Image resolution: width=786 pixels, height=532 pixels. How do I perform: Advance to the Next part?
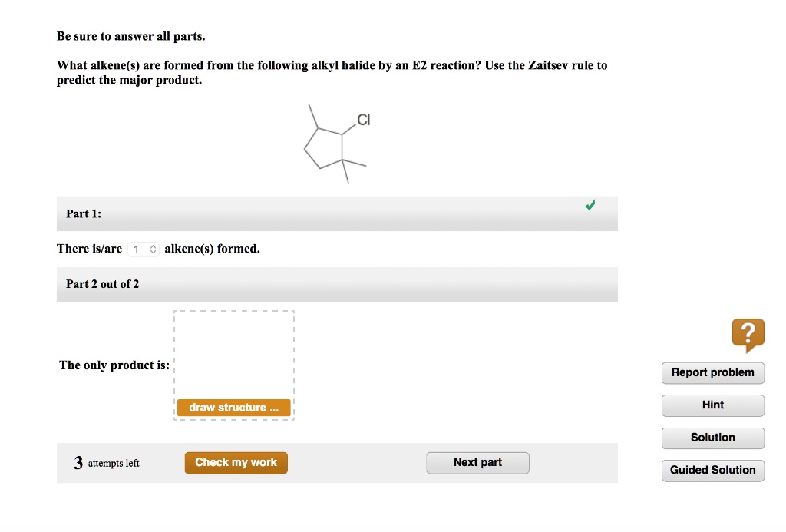(x=477, y=462)
